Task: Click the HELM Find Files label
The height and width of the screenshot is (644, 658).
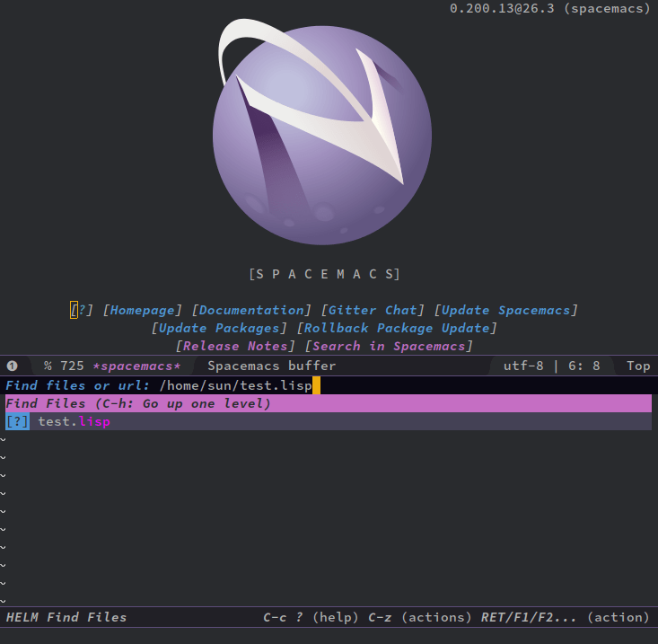Action: [66, 618]
